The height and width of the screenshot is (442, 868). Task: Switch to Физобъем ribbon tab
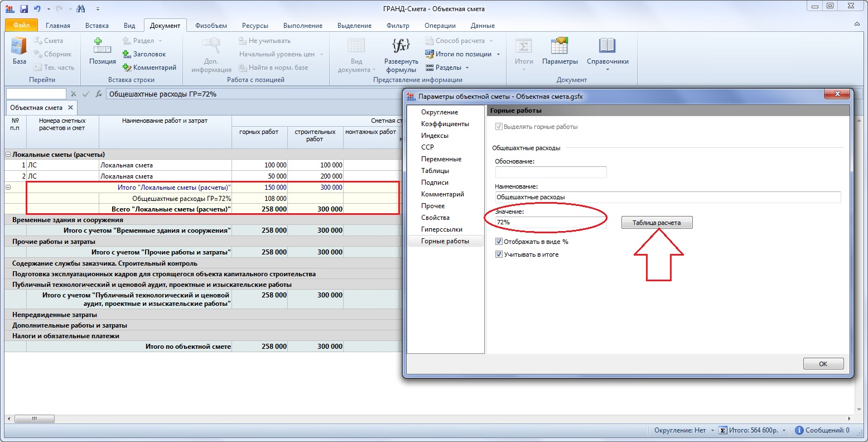[211, 26]
